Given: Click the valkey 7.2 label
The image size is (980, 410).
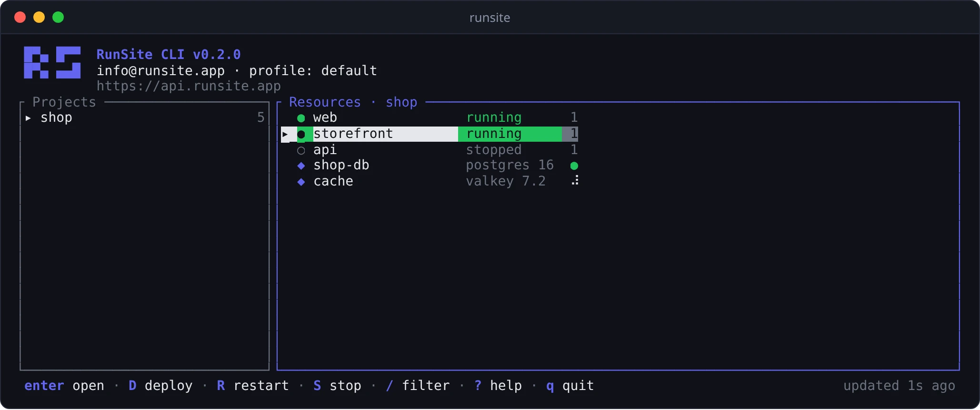Looking at the screenshot, I should click(506, 181).
